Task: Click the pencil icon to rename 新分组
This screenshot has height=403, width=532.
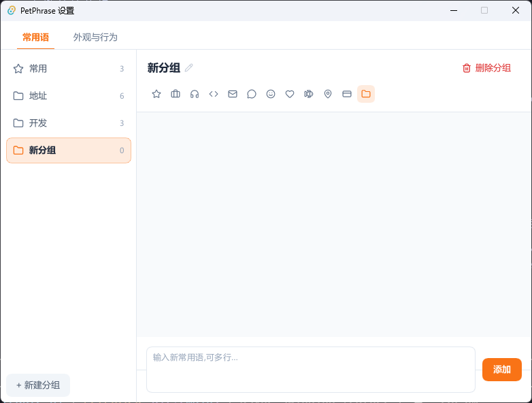Action: point(189,68)
